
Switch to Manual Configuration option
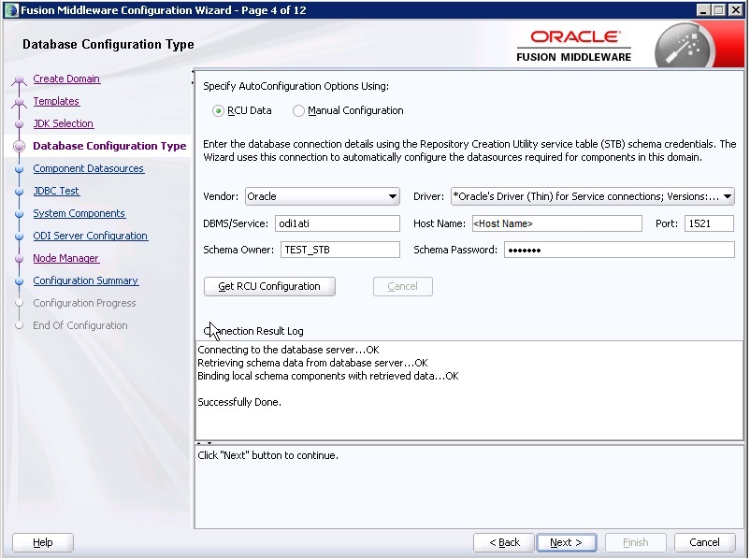coord(298,110)
